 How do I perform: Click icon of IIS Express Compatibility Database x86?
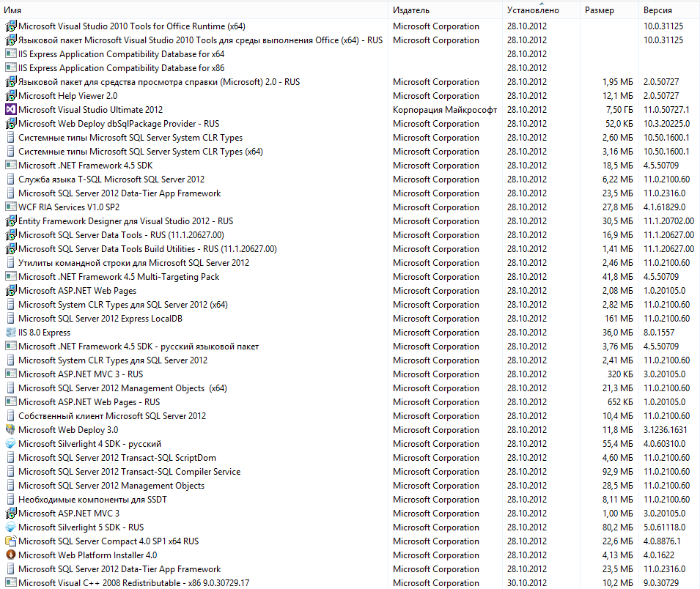tap(11, 68)
